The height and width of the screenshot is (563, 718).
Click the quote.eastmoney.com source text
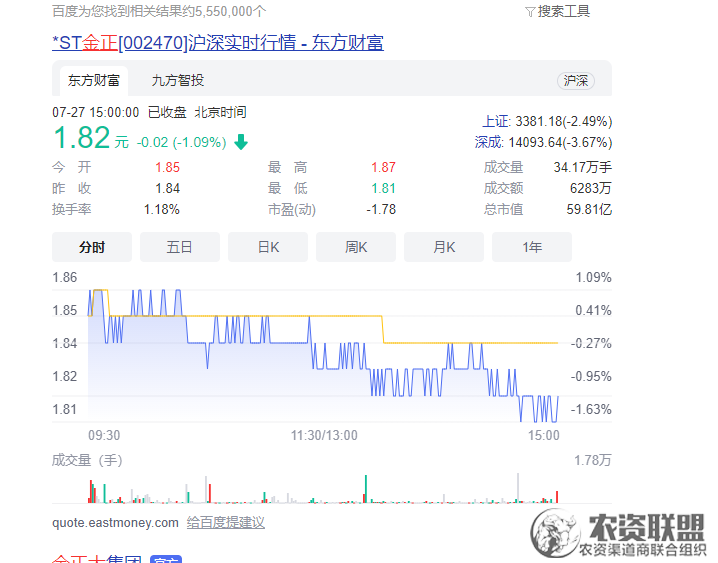pyautogui.click(x=115, y=523)
